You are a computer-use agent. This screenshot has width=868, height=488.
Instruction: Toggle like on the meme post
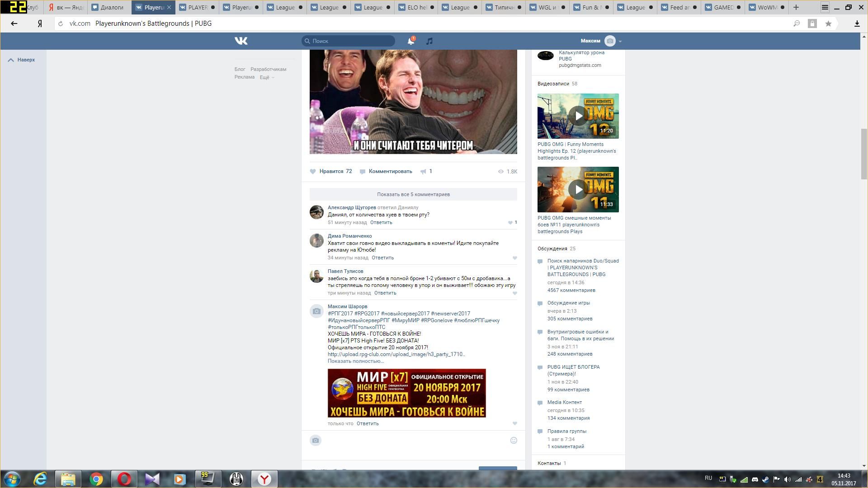[331, 172]
